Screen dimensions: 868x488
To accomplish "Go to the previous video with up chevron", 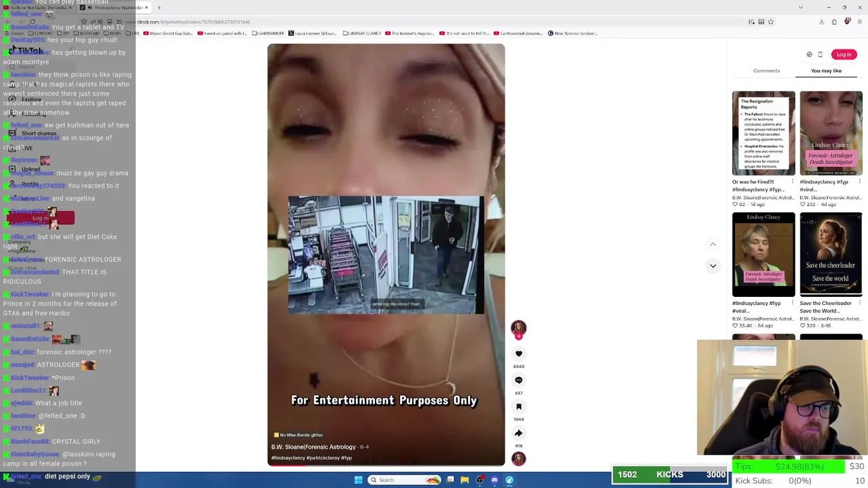I will point(713,244).
